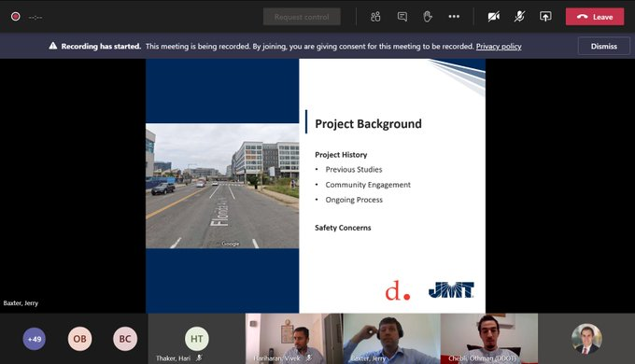Select Hariharan, Vivek's video tile

294,339
